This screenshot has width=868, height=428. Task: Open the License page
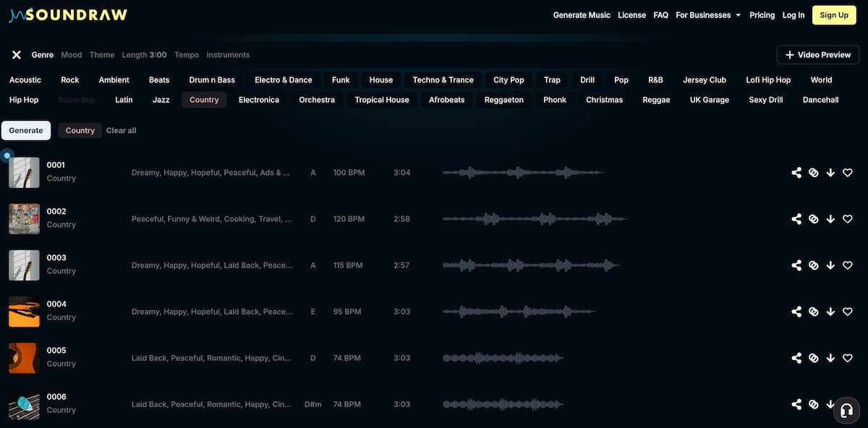tap(632, 15)
